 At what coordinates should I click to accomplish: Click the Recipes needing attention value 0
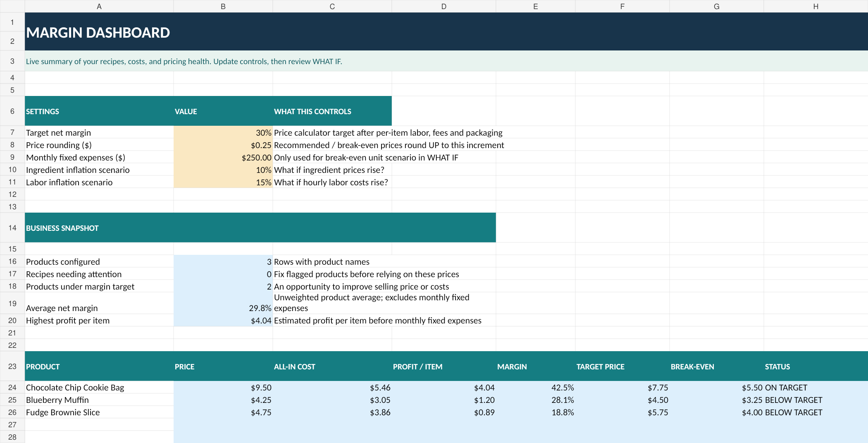[223, 274]
